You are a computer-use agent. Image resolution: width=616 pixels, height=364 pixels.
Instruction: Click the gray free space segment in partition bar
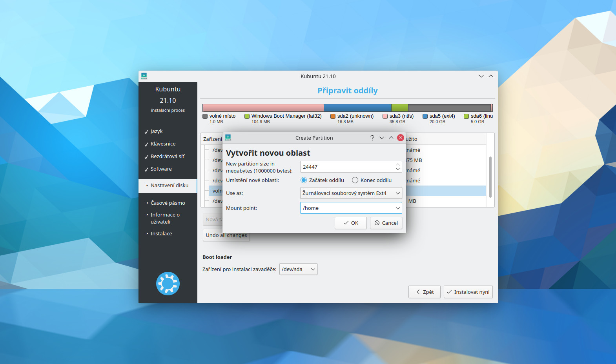point(449,108)
